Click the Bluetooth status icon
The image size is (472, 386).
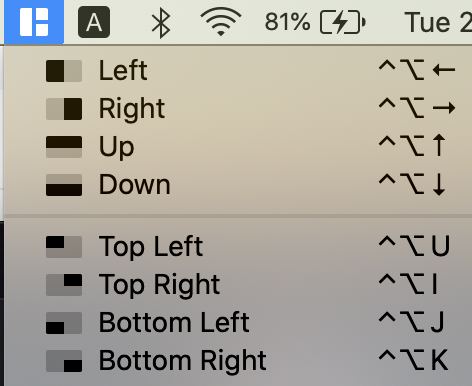(x=161, y=23)
